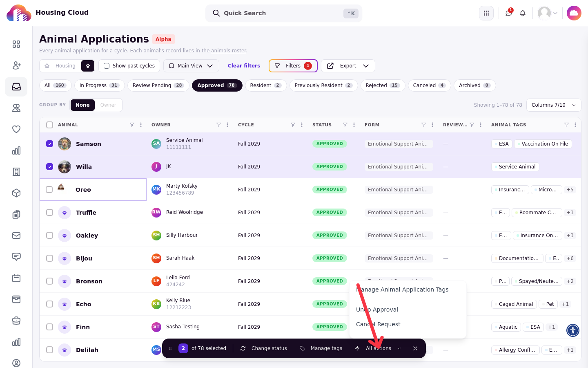Focus the Quick Search field

pos(284,13)
